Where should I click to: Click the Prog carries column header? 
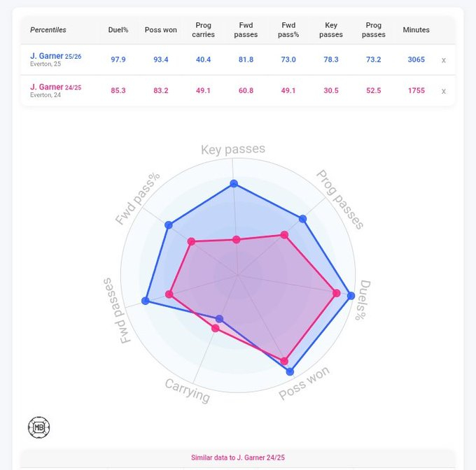(204, 30)
